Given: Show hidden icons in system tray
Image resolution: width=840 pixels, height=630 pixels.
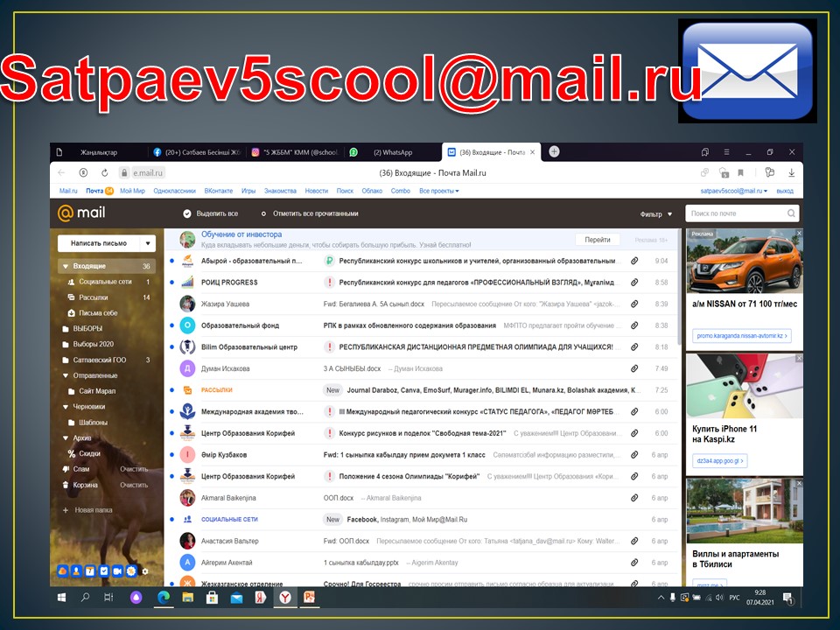Looking at the screenshot, I should pos(661,598).
